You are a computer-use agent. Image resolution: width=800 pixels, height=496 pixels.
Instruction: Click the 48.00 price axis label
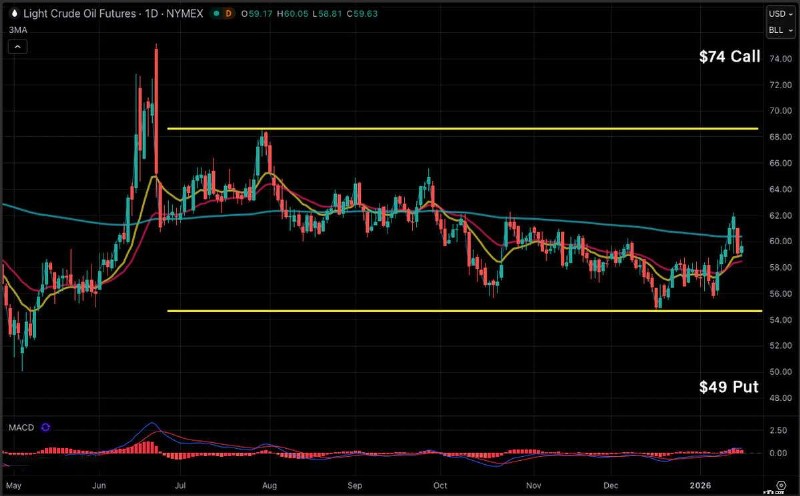point(781,398)
